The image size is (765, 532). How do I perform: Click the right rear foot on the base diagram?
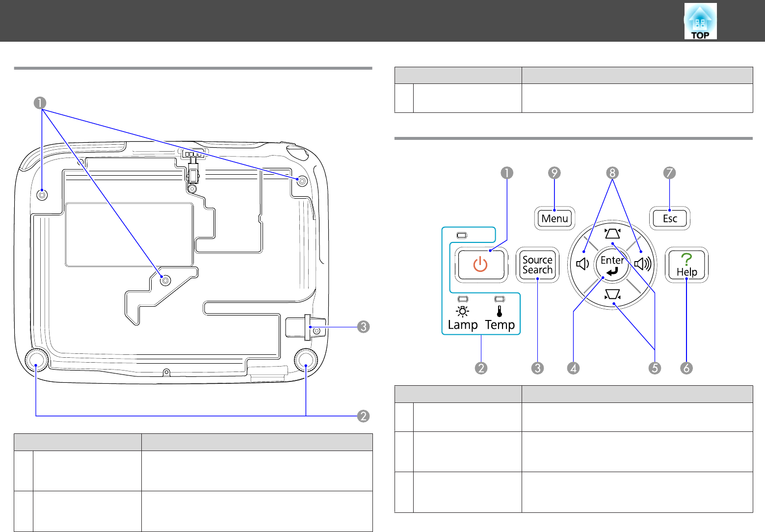click(x=306, y=361)
